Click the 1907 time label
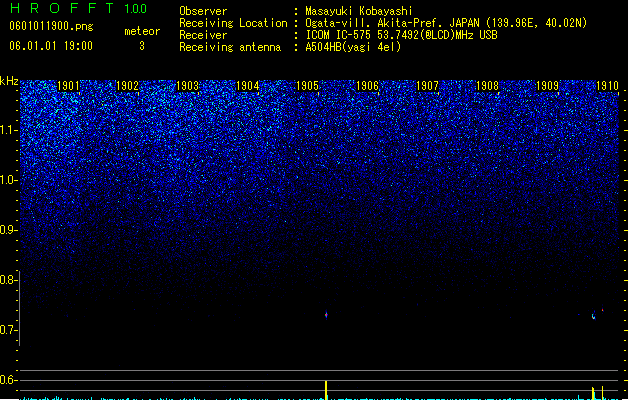The height and width of the screenshot is (400, 629). [x=427, y=86]
